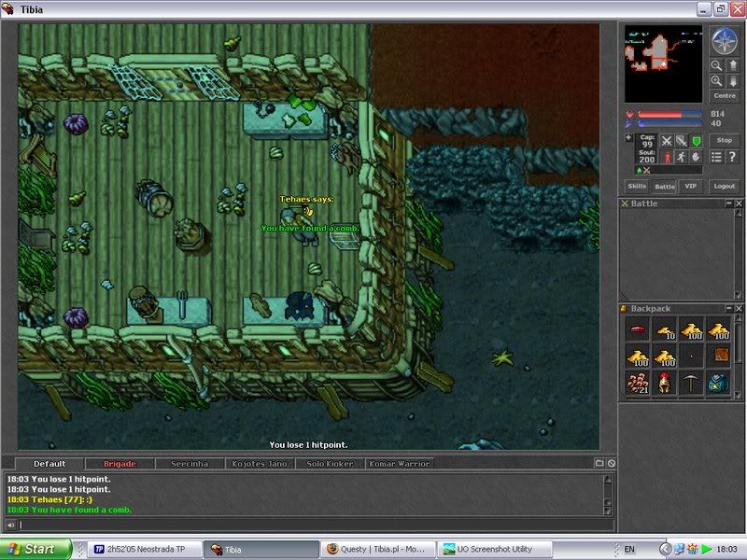The image size is (747, 560).
Task: Select defensive fighting mode green shield
Action: click(696, 141)
